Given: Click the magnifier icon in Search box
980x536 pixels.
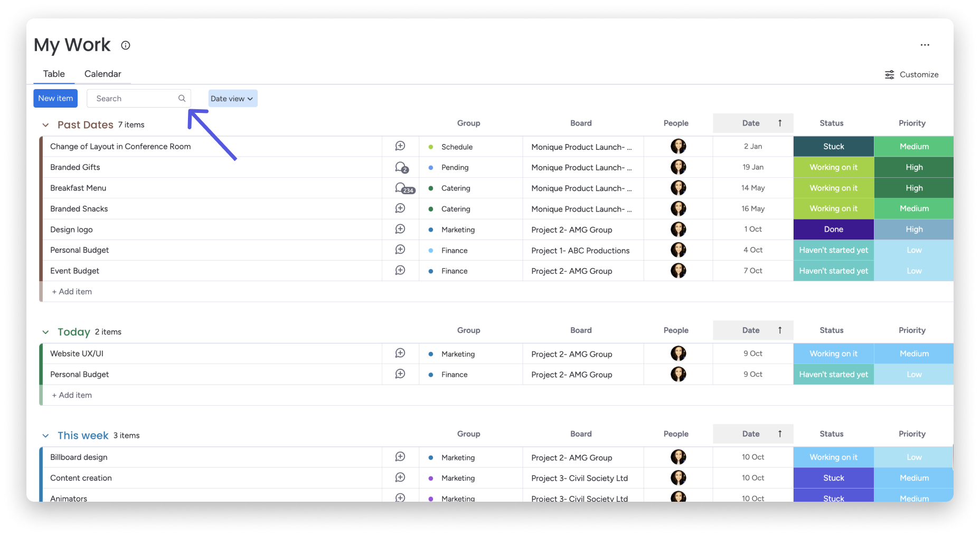Looking at the screenshot, I should 182,99.
